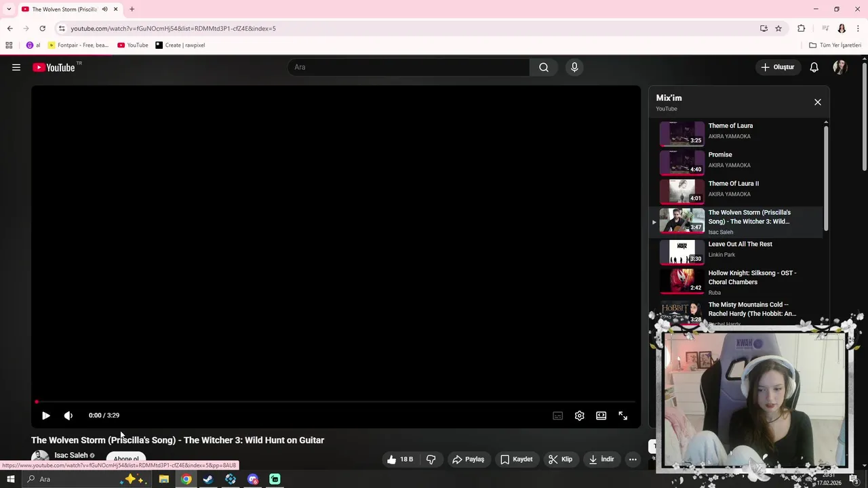Image resolution: width=868 pixels, height=488 pixels.
Task: Expand Tüm Yer İşaretleri bookmarks folder
Action: click(x=835, y=45)
